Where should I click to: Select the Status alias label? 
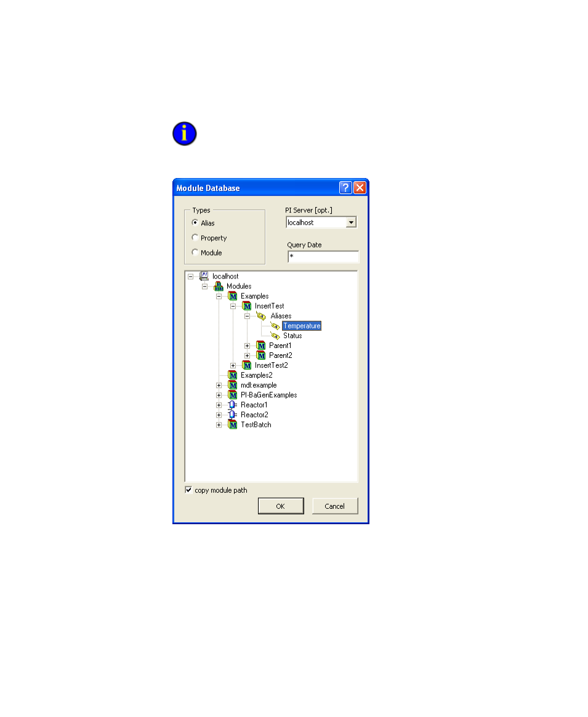292,336
